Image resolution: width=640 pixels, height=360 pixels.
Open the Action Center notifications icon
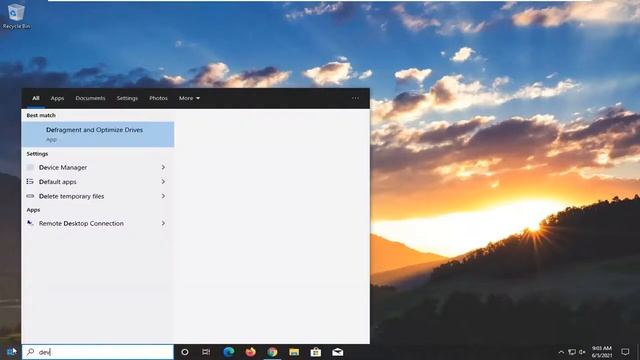point(625,352)
